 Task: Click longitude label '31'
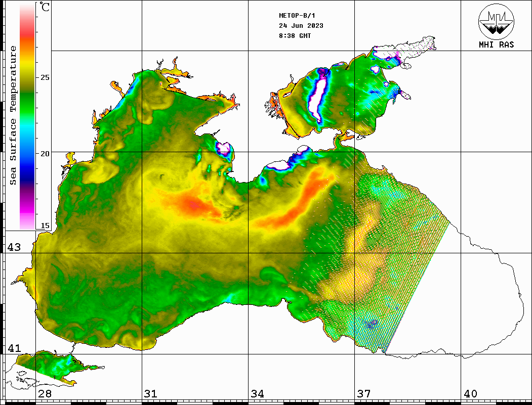coord(151,394)
